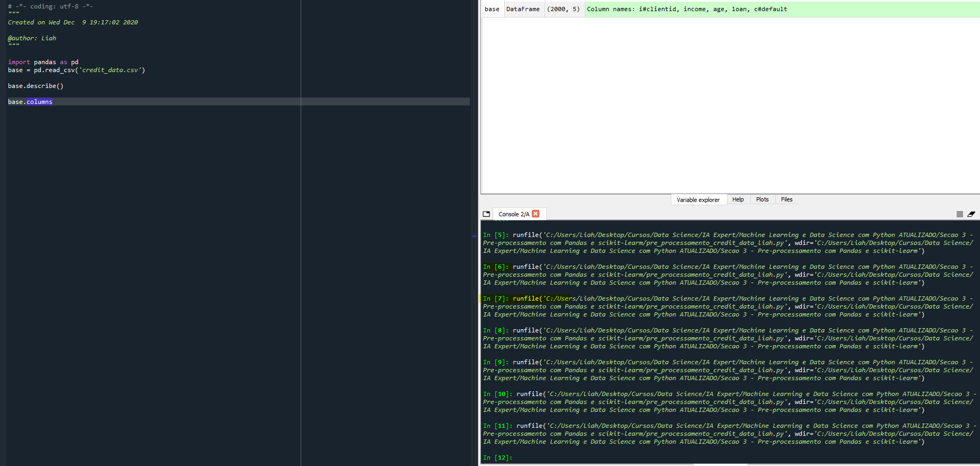
Task: Click the highlighted 'columns' word in editor
Action: (x=39, y=102)
